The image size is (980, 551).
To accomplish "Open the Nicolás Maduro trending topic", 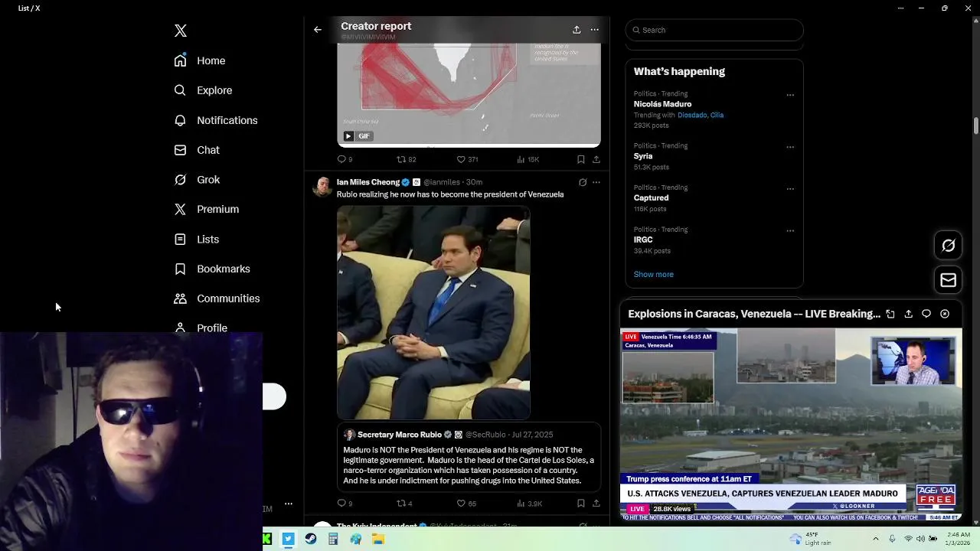I will pyautogui.click(x=662, y=104).
